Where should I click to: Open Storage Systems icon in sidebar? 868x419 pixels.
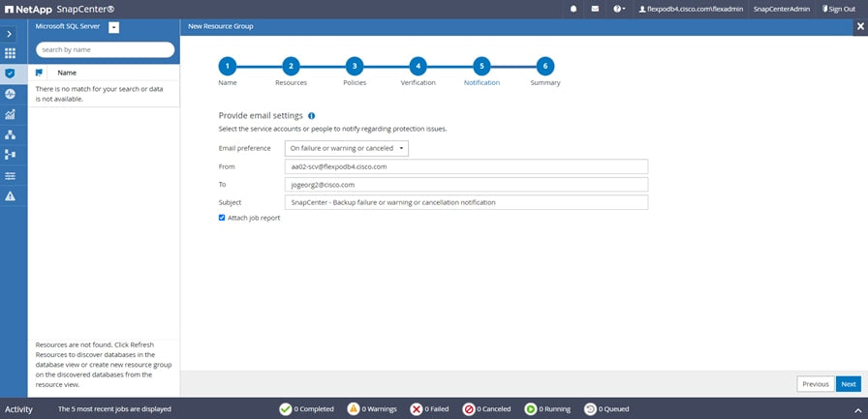click(10, 155)
